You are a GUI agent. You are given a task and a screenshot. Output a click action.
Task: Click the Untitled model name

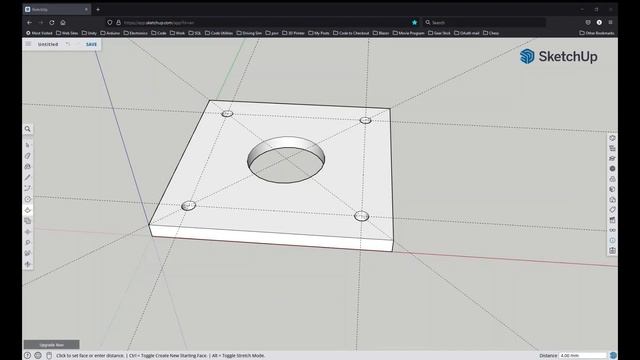click(x=48, y=44)
